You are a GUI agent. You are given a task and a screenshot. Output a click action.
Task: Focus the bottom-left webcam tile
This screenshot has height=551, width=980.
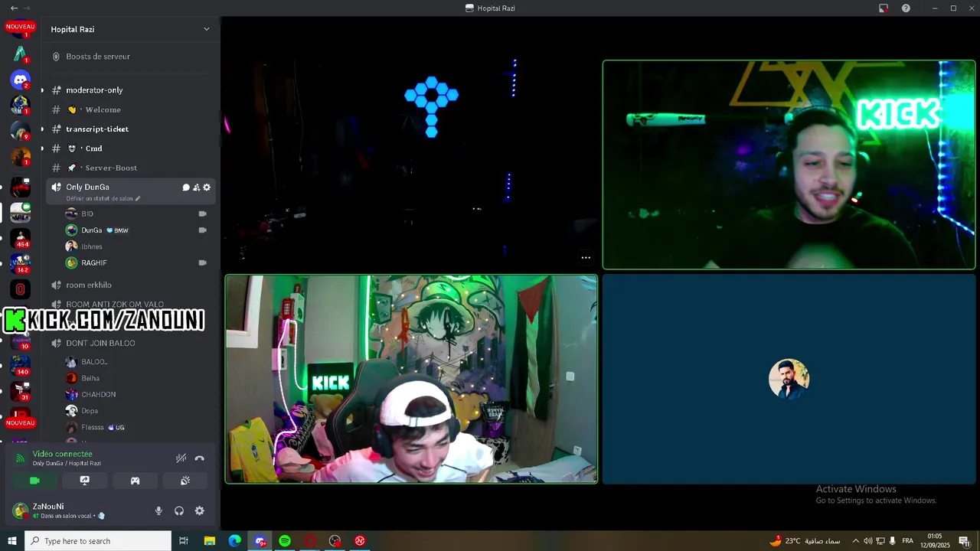pos(411,379)
